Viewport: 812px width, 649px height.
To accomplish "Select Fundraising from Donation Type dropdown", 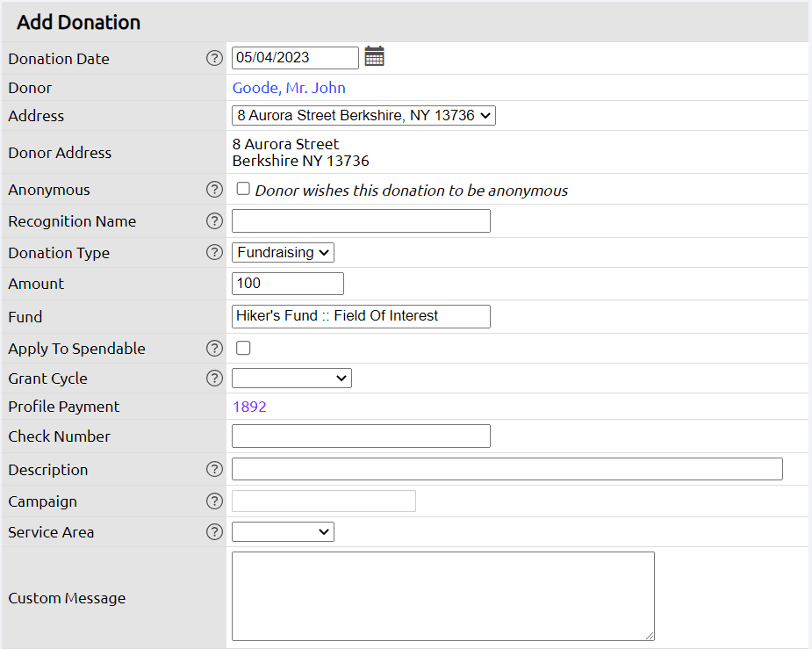I will pos(283,252).
